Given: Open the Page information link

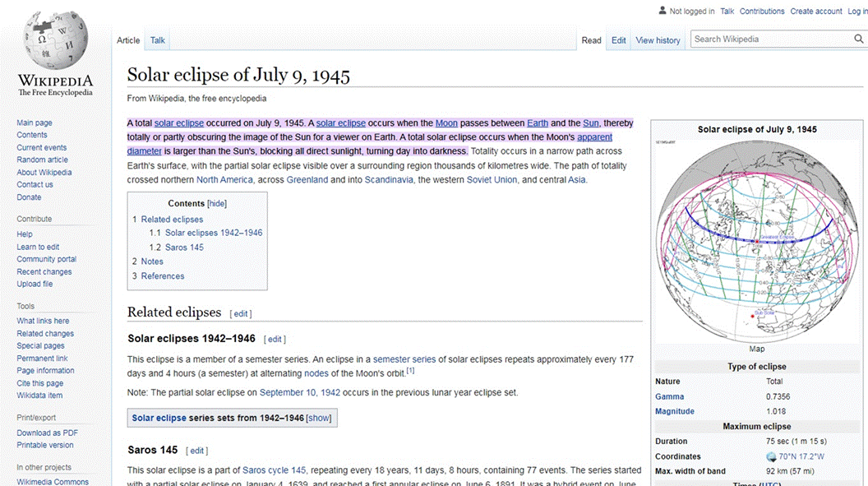Looking at the screenshot, I should tap(45, 371).
